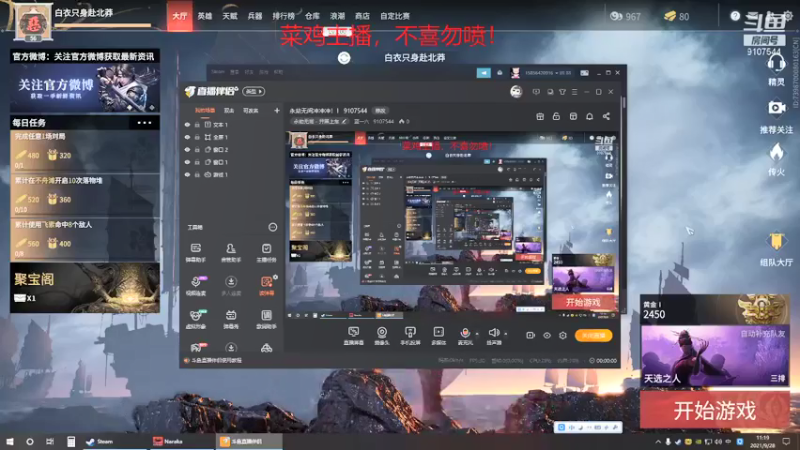The height and width of the screenshot is (450, 800).
Task: Toggle lock on the 文本 1 source
Action: pyautogui.click(x=197, y=124)
